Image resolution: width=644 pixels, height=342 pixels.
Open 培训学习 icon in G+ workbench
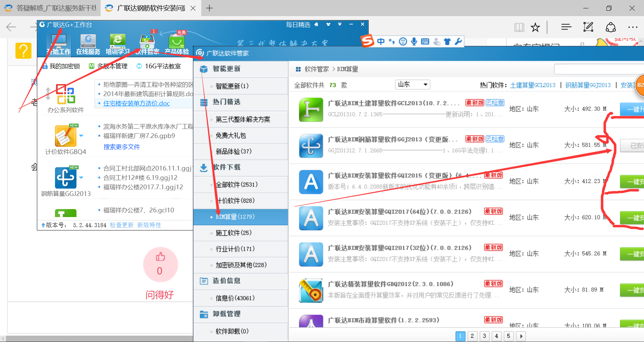pyautogui.click(x=117, y=44)
